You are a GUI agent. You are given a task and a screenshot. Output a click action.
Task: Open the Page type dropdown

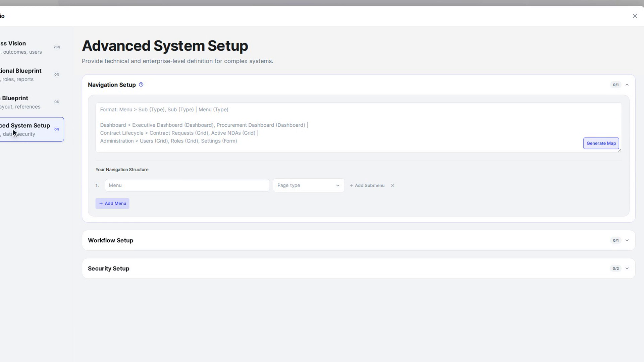tap(309, 185)
